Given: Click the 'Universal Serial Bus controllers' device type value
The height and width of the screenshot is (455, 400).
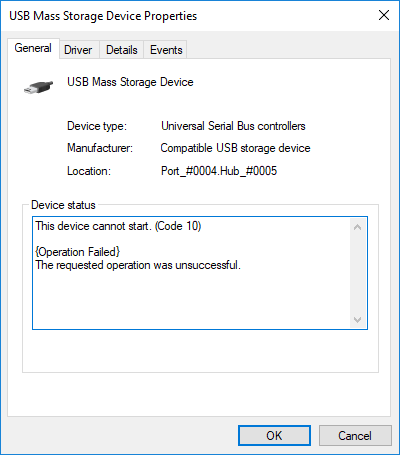Looking at the screenshot, I should [233, 126].
